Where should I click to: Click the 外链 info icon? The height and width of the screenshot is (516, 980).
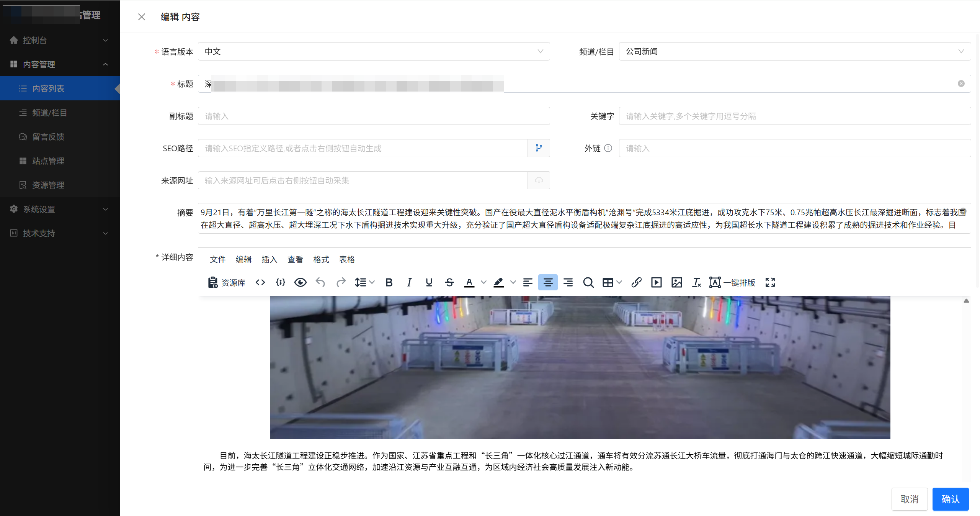point(608,148)
